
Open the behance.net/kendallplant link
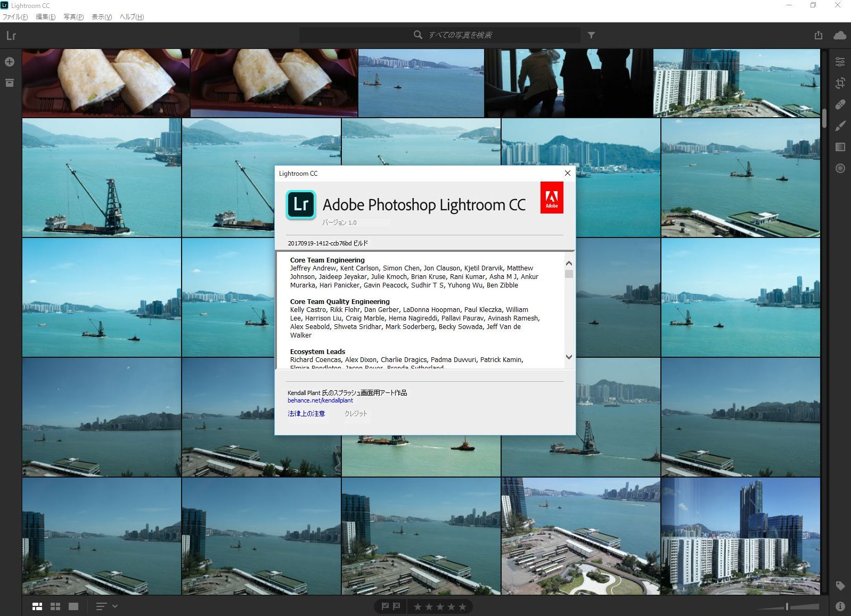(320, 400)
